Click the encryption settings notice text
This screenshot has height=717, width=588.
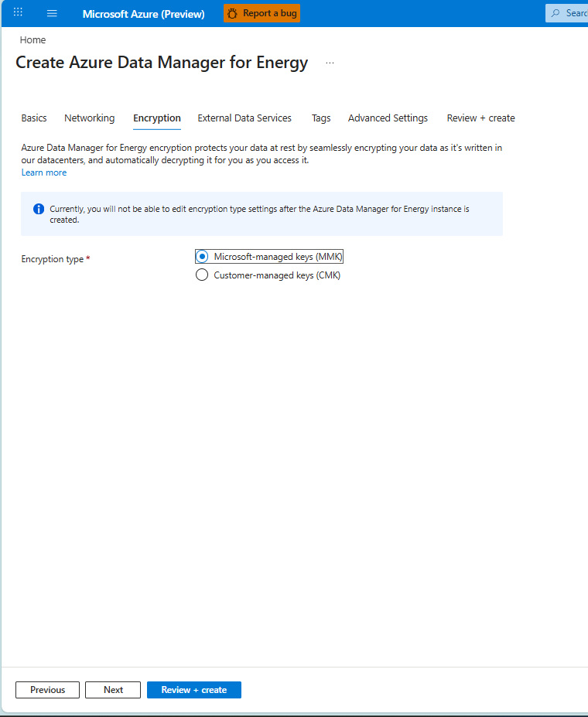click(259, 214)
